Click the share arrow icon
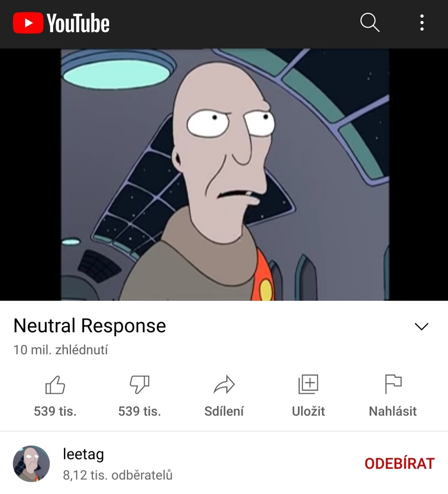Image resolution: width=448 pixels, height=494 pixels. coord(224,384)
